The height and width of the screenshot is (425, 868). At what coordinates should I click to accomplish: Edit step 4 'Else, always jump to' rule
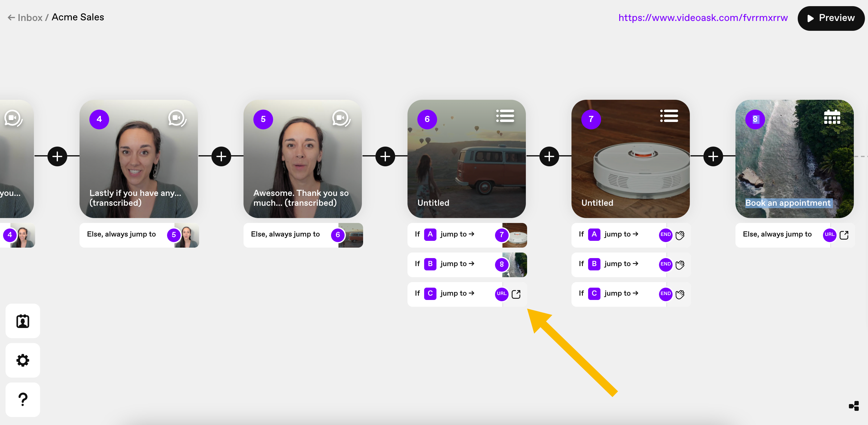139,235
